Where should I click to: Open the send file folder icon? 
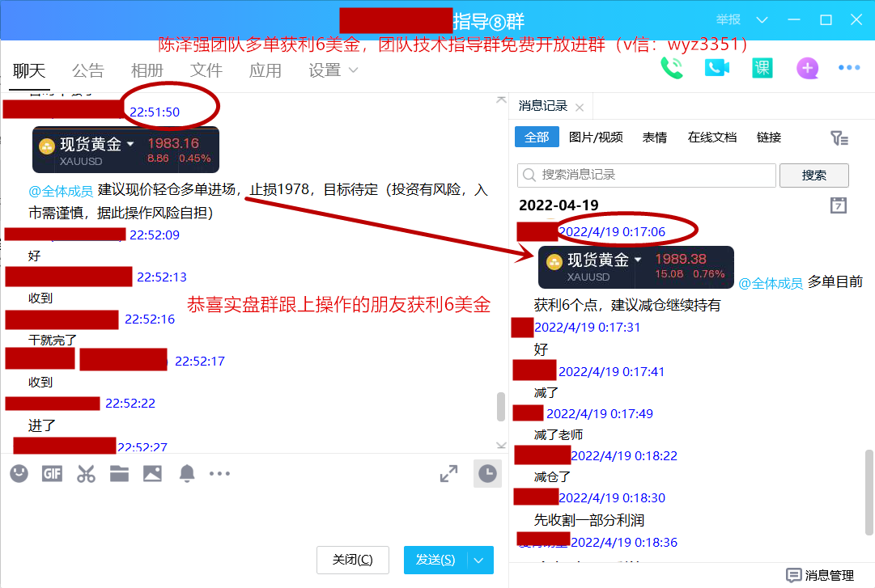coord(119,474)
